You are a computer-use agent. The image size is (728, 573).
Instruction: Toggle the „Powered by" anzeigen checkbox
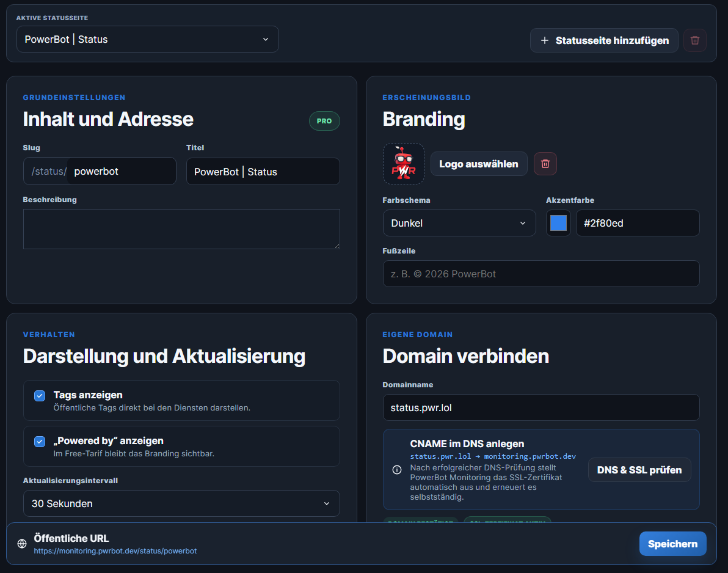click(40, 442)
